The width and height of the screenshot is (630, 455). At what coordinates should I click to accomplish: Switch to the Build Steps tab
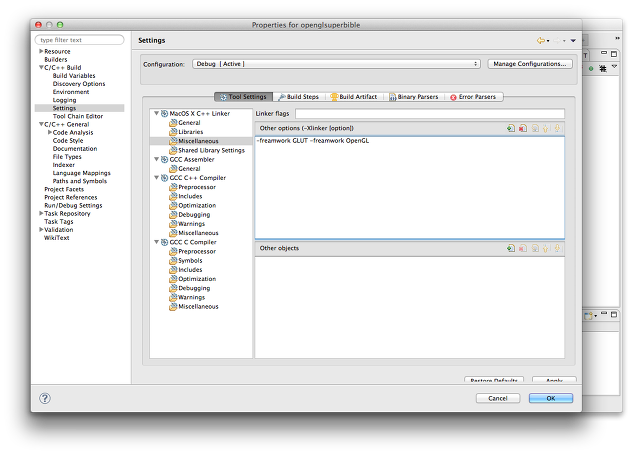(299, 97)
